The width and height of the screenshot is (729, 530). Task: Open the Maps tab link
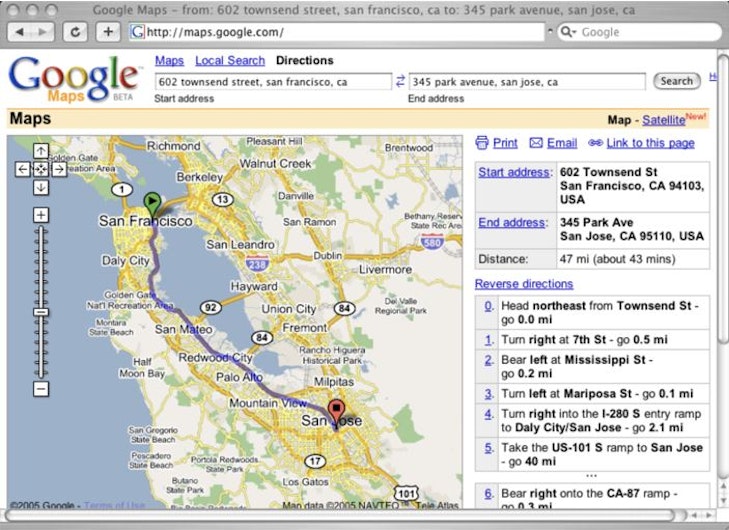tap(169, 60)
